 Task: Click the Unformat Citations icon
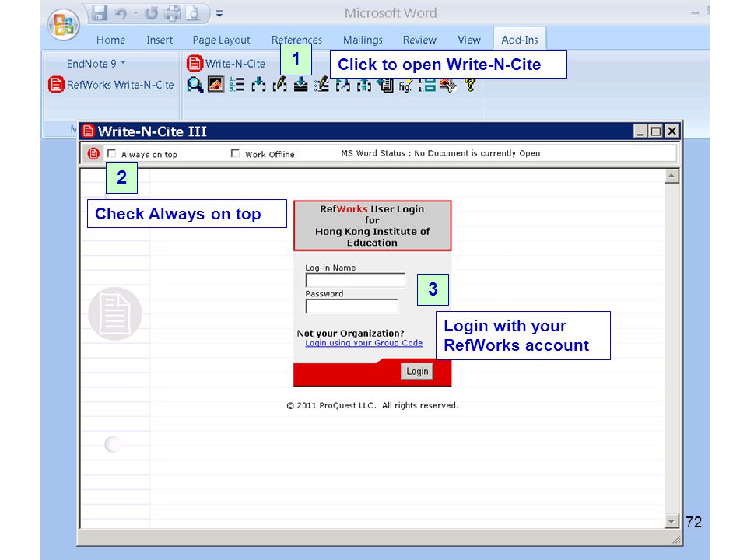click(x=342, y=85)
